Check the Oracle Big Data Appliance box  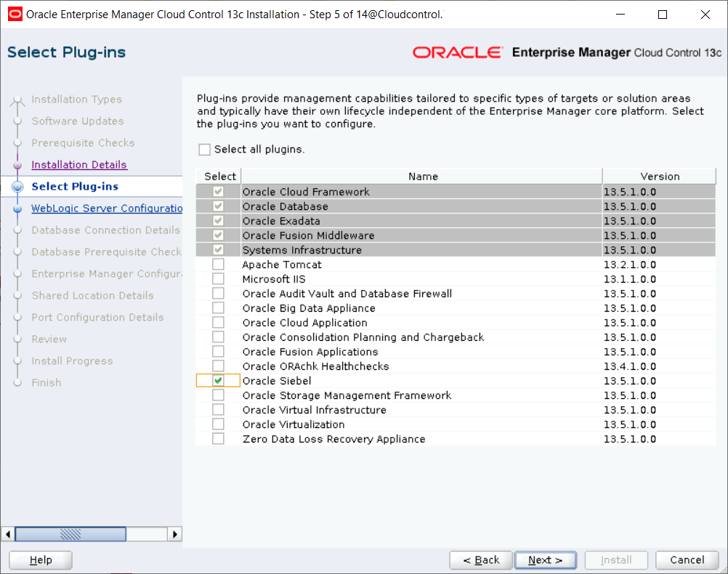point(218,308)
